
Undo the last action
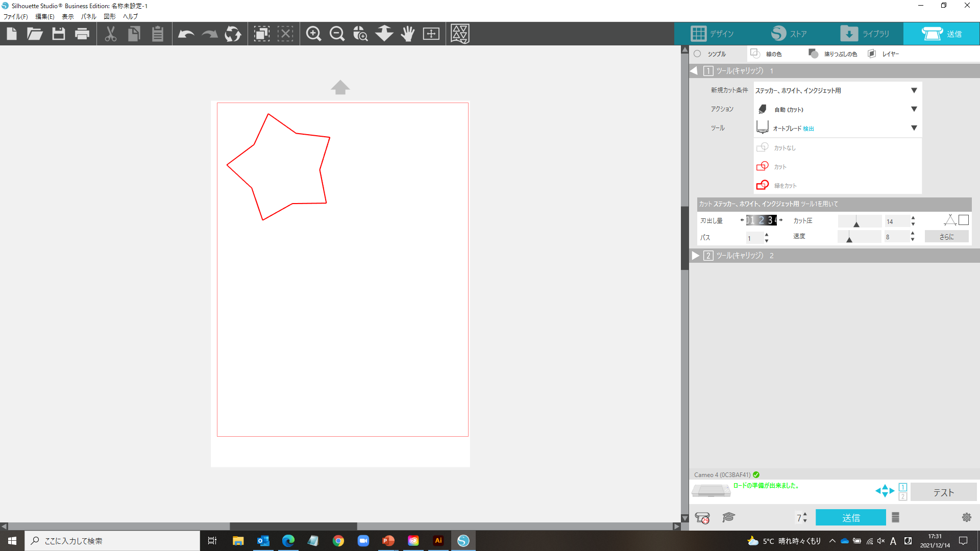186,34
